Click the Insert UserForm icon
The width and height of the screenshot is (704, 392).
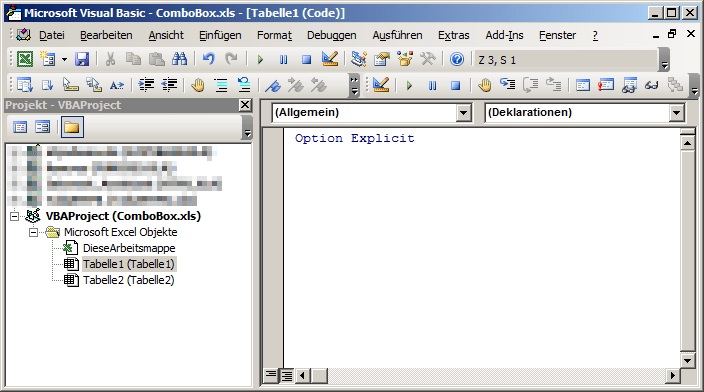pos(48,59)
